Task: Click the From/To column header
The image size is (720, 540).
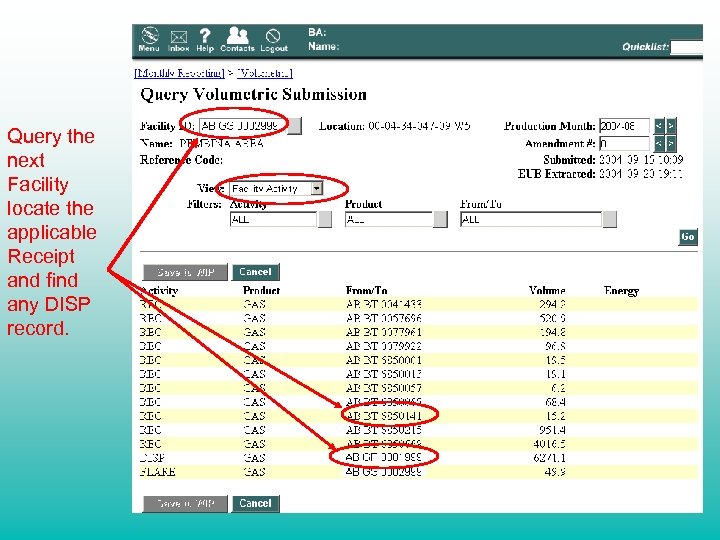Action: point(366,290)
